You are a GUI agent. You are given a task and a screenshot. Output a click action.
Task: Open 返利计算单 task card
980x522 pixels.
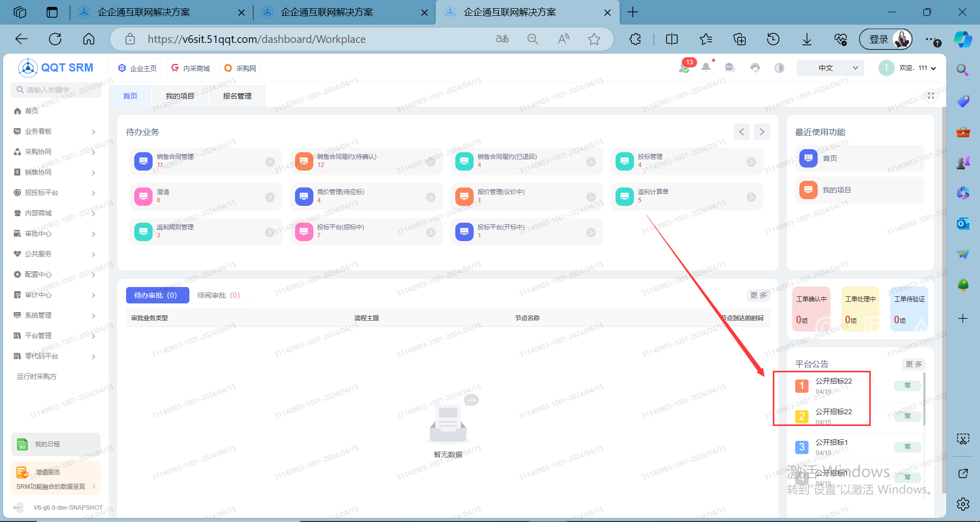[687, 197]
